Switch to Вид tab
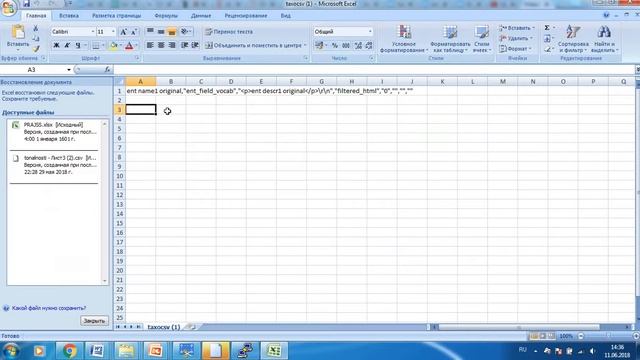Screen dimensions: 640x360 (x=285, y=16)
